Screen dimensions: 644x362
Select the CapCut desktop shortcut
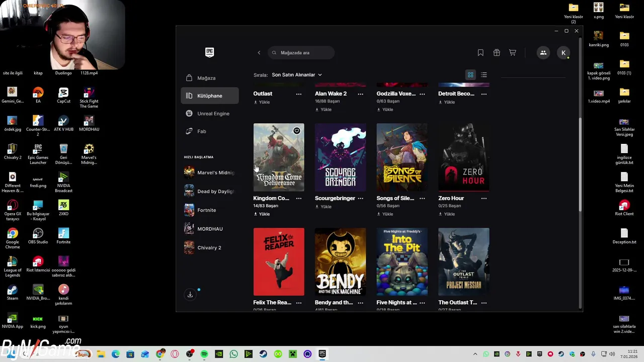(63, 96)
